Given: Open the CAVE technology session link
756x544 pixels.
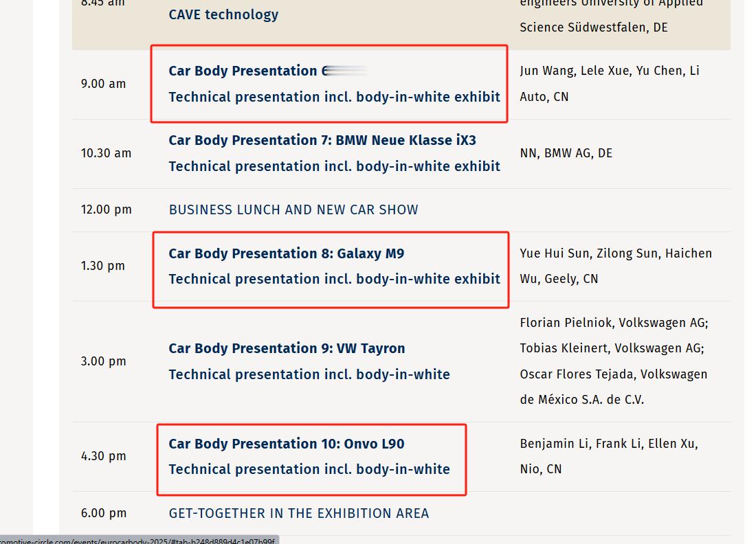Looking at the screenshot, I should (223, 14).
